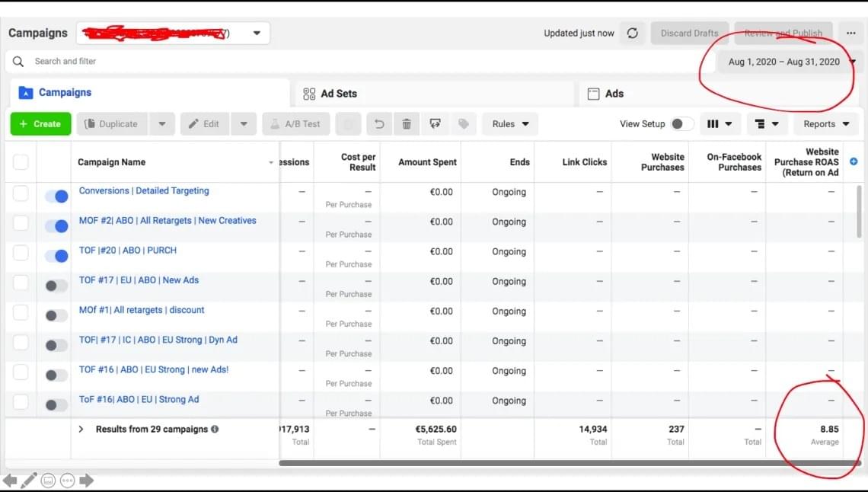
Task: Open the dropdown arrow next to Duplicate
Action: coord(161,124)
